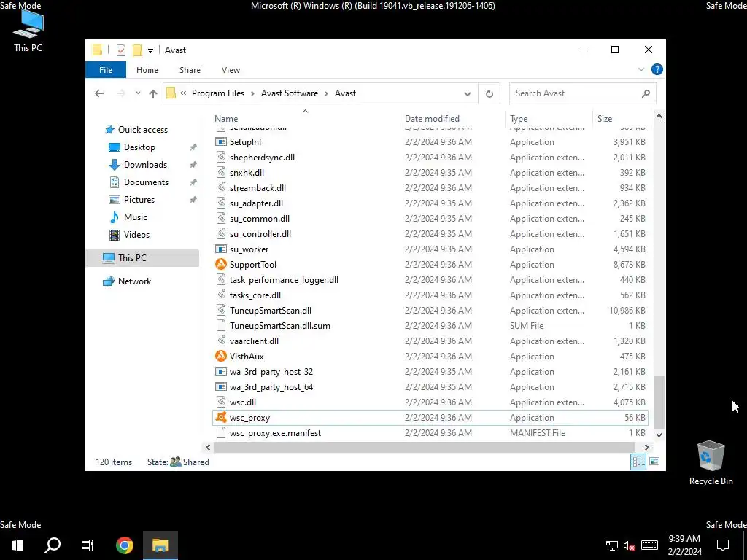Unpin Desktop from Quick access

point(193,147)
